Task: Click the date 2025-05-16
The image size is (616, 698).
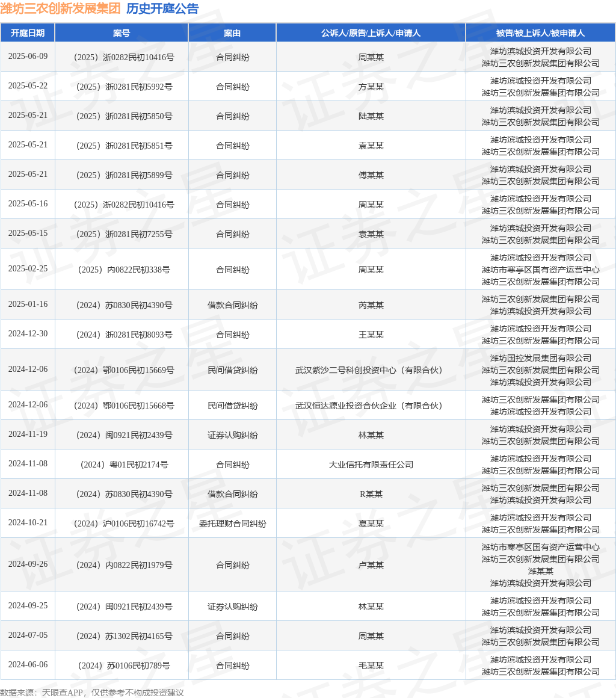Action: [x=28, y=204]
